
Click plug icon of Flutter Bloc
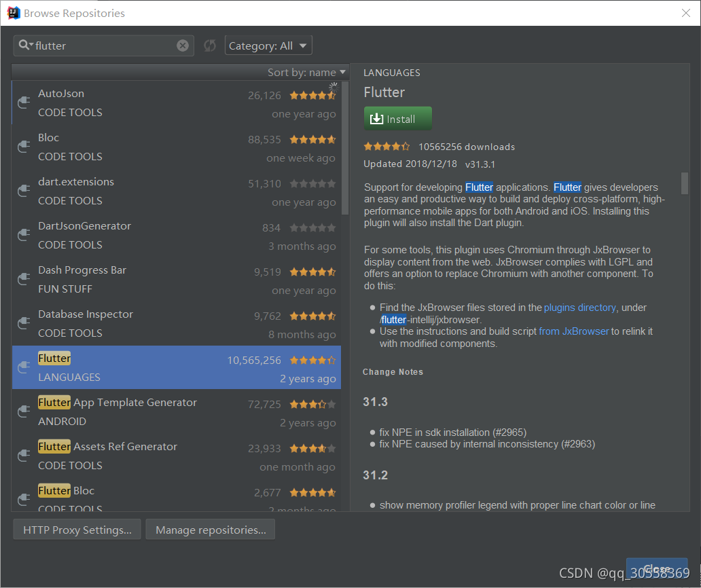[x=23, y=500]
